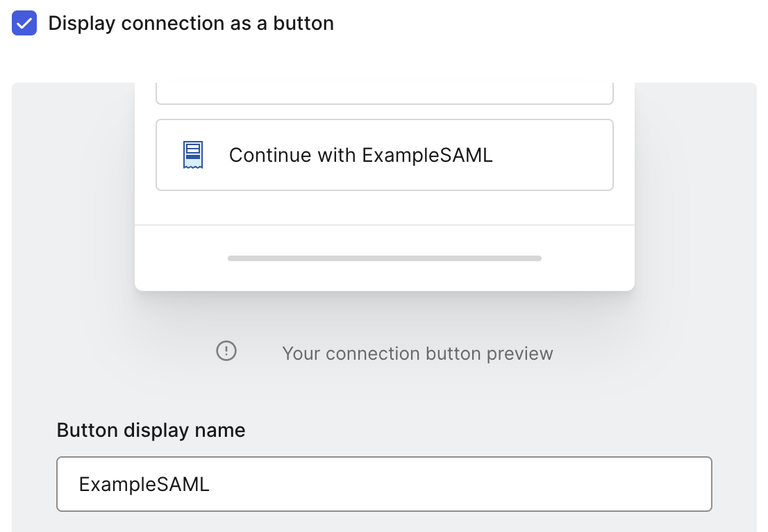Screen dimensions: 768x532
Task: Select the Display connection as a button label
Action: [x=191, y=23]
